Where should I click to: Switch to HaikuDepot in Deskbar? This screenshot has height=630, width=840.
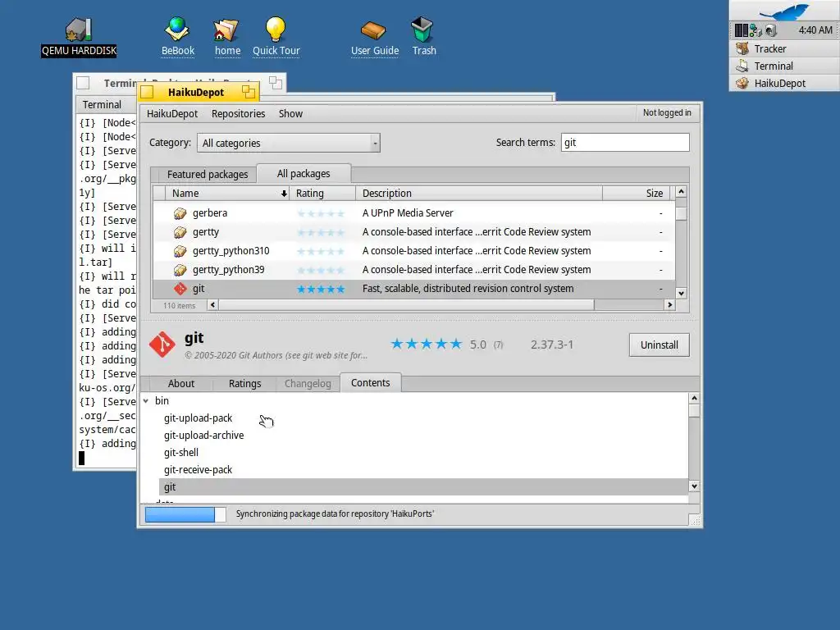pyautogui.click(x=785, y=83)
